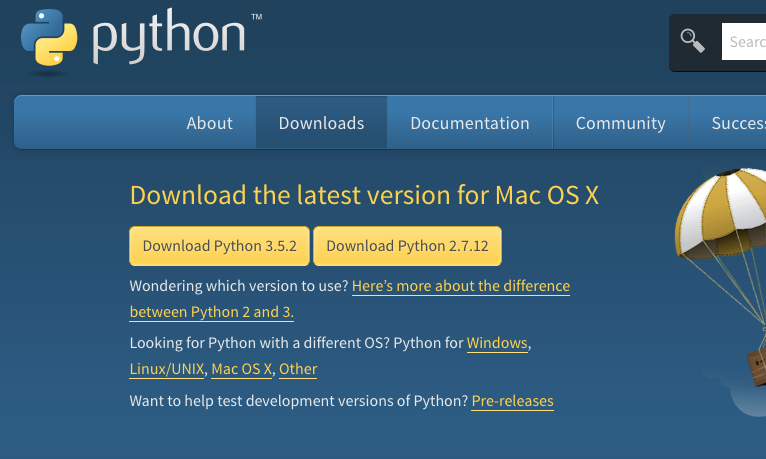Focus the Search input field
The height and width of the screenshot is (459, 766).
tap(744, 42)
